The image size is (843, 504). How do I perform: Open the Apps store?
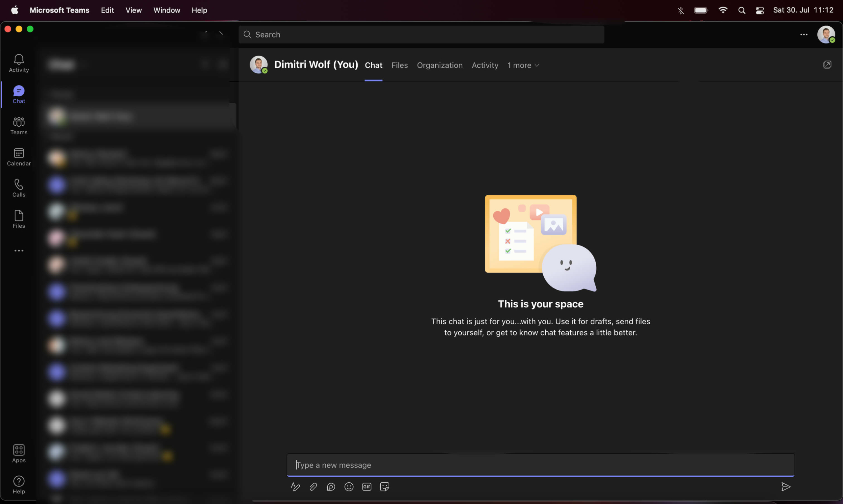tap(19, 454)
